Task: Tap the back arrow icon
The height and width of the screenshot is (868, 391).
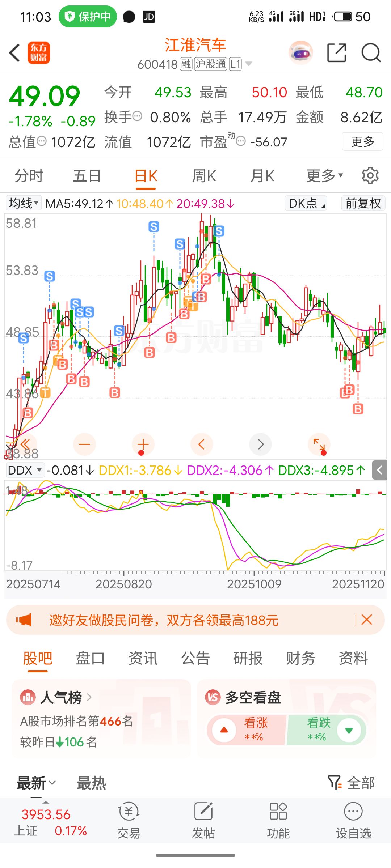Action: [14, 53]
